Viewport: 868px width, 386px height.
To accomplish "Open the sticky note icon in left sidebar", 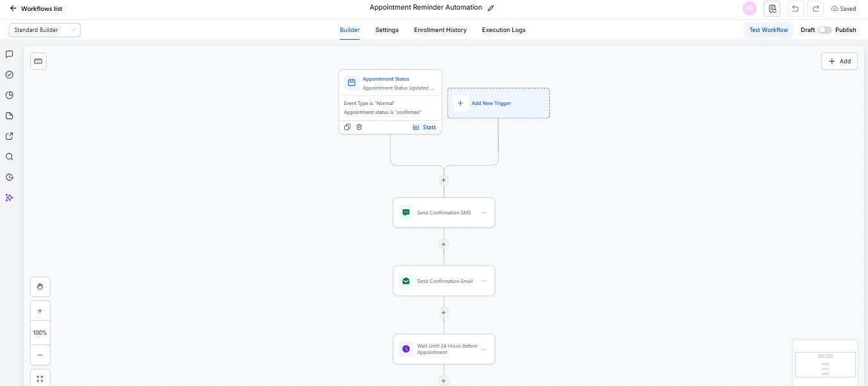I will click(x=10, y=116).
